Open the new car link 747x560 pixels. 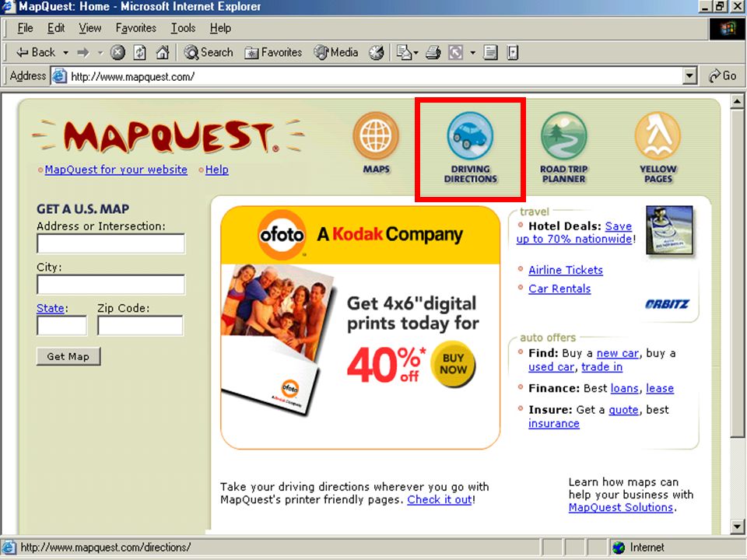click(x=617, y=353)
